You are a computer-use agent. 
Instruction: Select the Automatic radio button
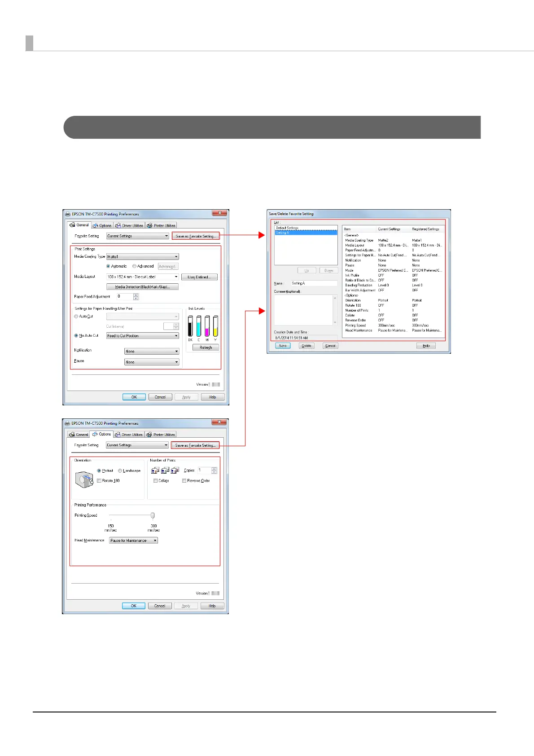click(108, 266)
